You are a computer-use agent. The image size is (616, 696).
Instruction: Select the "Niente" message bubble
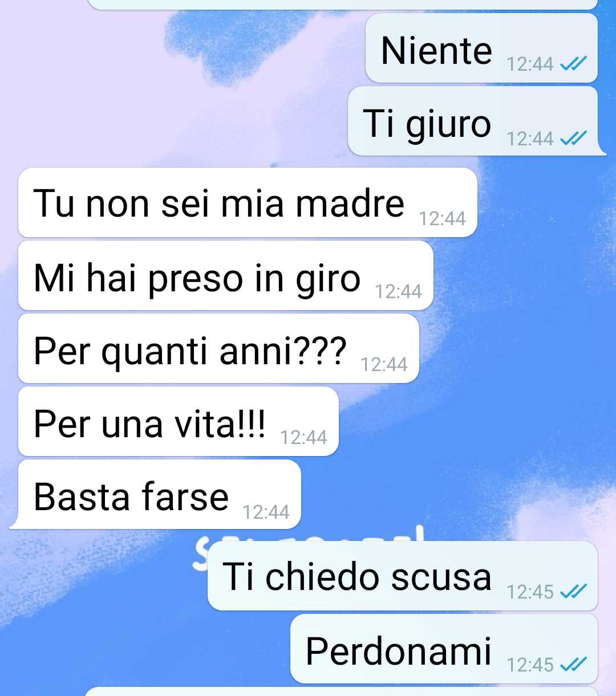(x=481, y=48)
